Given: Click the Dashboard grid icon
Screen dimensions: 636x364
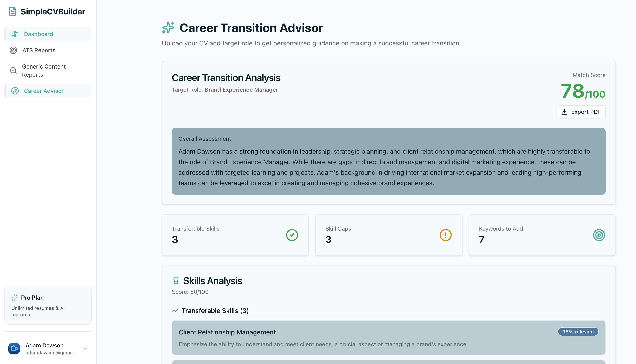Looking at the screenshot, I should 15,34.
